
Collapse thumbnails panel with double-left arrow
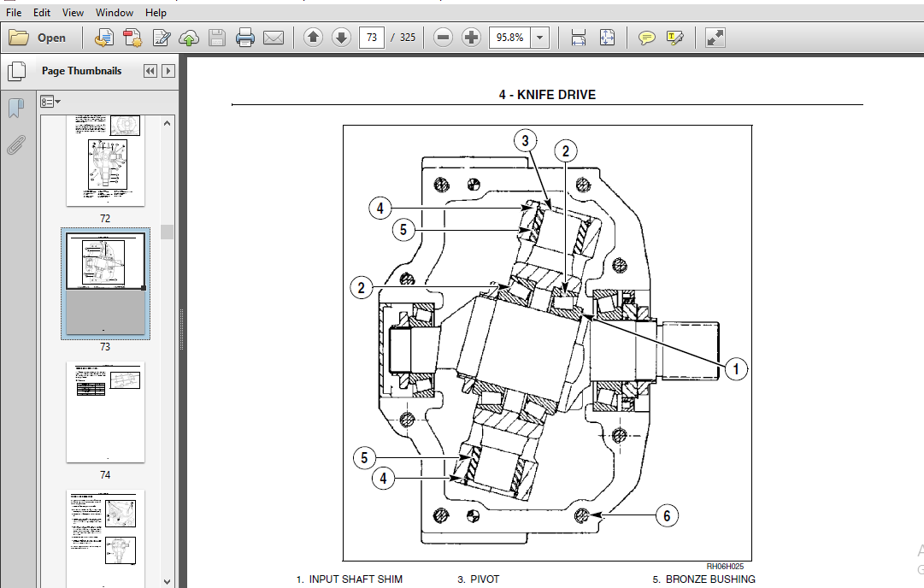[150, 71]
